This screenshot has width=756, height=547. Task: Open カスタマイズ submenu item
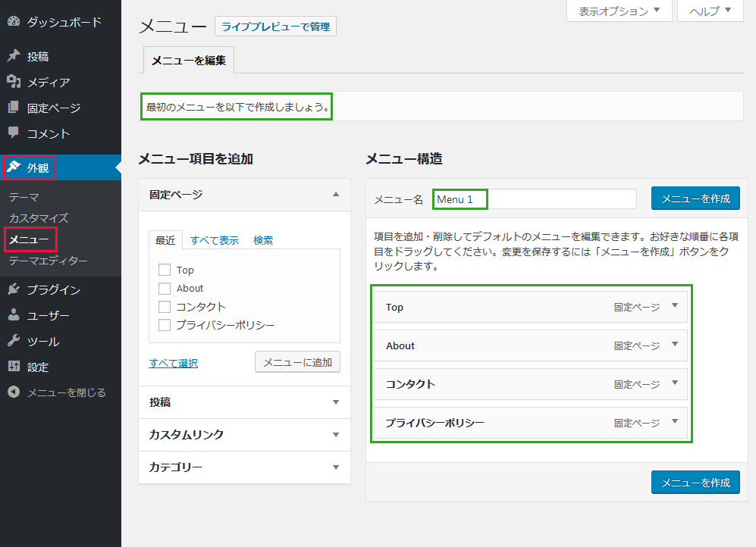39,218
